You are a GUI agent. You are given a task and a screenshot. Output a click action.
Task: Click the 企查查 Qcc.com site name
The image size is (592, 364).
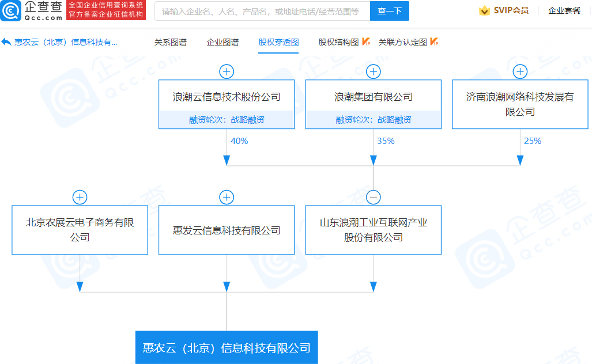43,11
